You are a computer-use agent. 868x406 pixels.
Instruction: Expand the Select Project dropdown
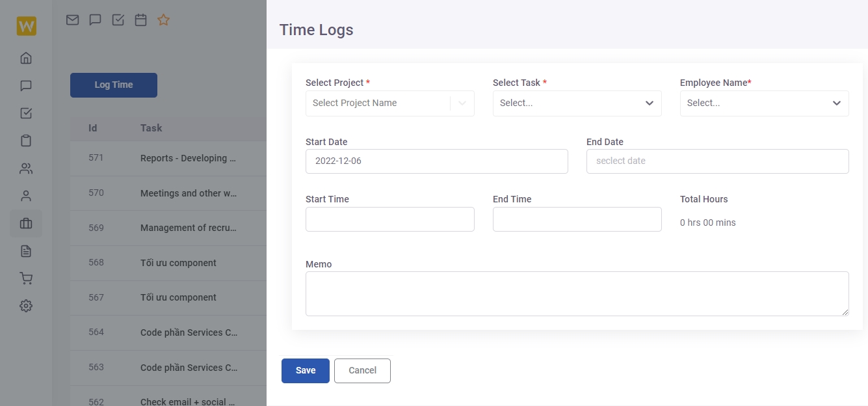click(390, 103)
